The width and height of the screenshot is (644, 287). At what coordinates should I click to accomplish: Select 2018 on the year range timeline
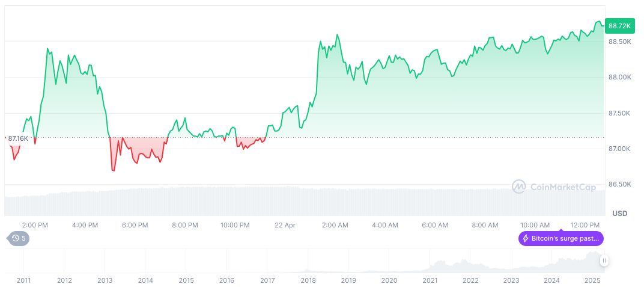308,280
